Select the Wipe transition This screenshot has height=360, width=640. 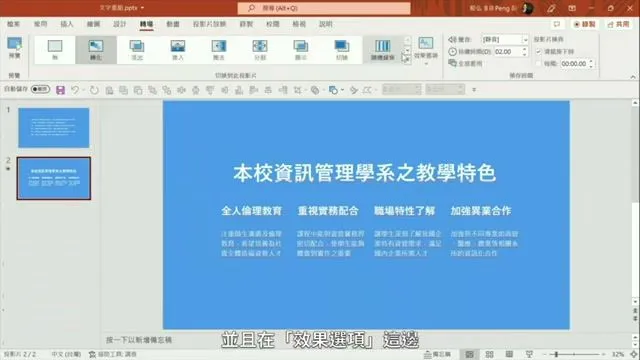[219, 50]
